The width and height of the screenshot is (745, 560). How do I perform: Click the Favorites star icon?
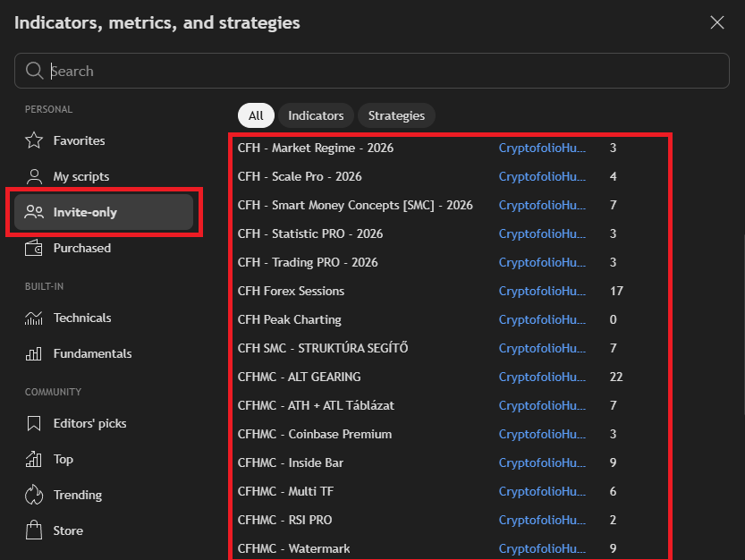click(x=34, y=140)
